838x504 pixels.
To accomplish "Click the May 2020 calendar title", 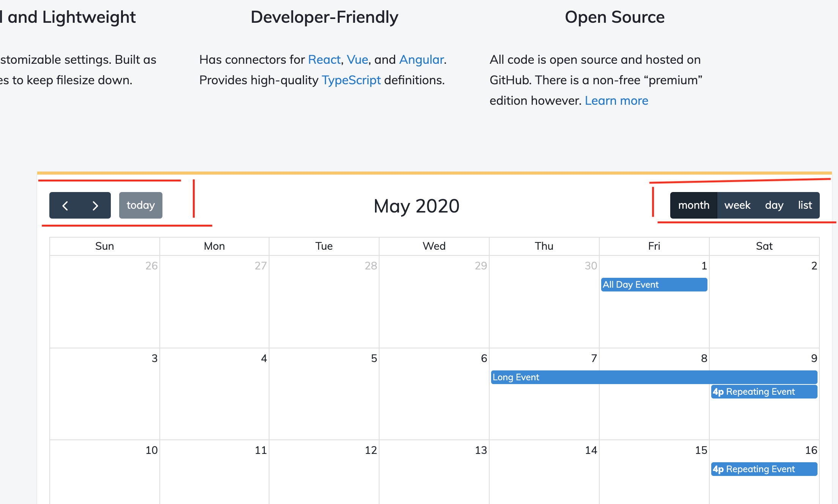I will [x=416, y=206].
